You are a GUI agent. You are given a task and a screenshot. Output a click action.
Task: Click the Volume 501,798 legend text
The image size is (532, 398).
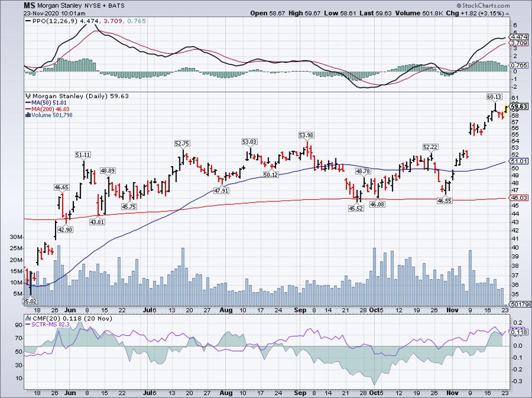52,115
